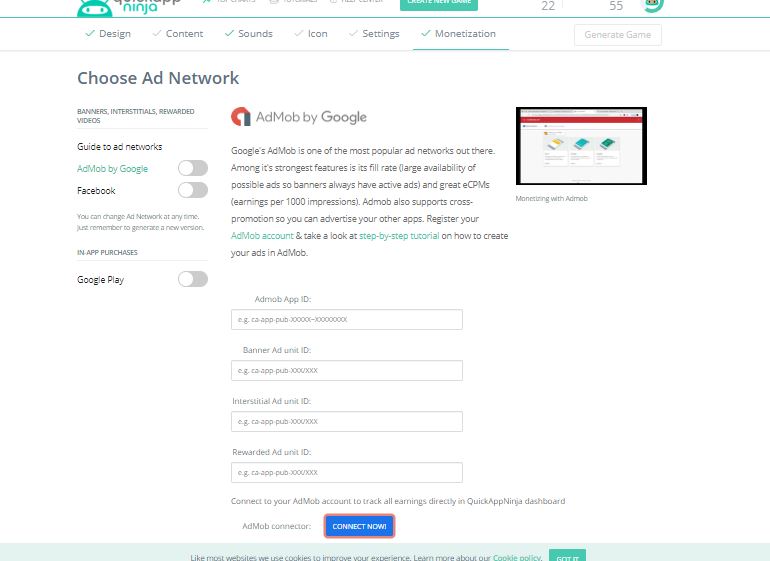The image size is (770, 561).
Task: Click the IN-APP PURCHASES section label
Action: (x=107, y=252)
